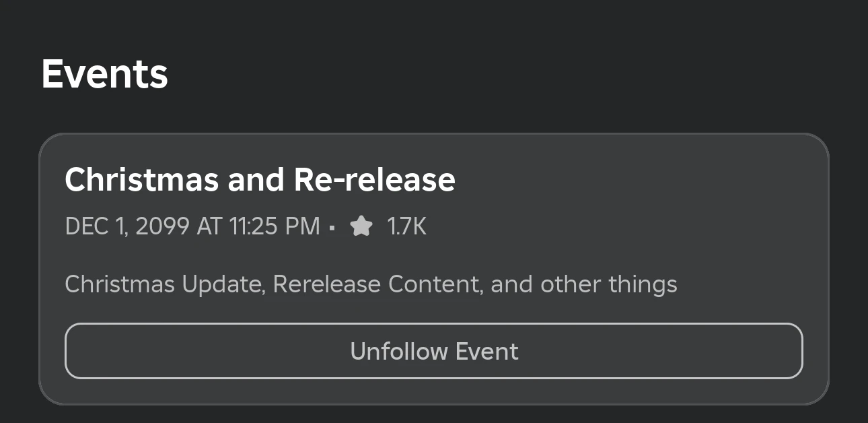Click the DEC 1, 2099 date text

coord(127,226)
